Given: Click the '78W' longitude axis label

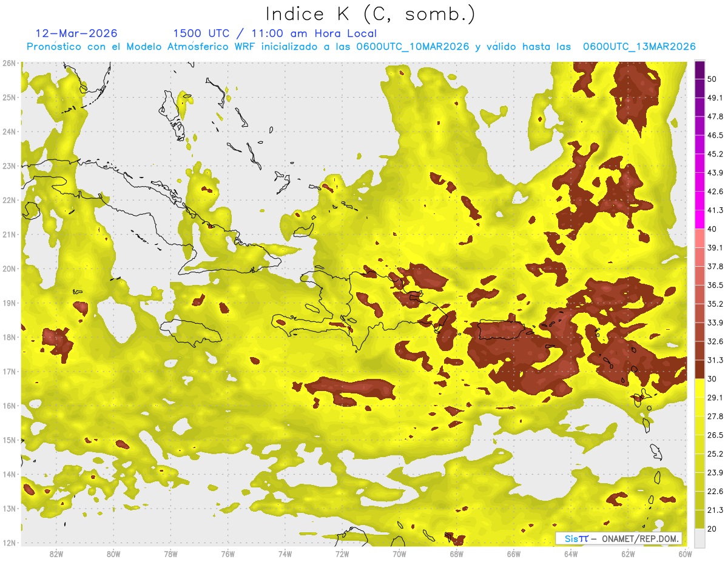Looking at the screenshot, I should click(170, 554).
